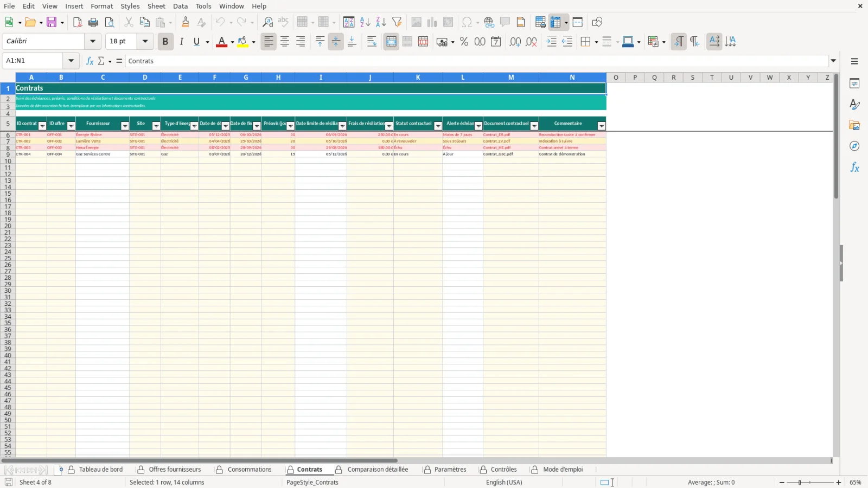The image size is (868, 488).
Task: Open Fournisseur column filter dropdown
Action: pos(125,126)
